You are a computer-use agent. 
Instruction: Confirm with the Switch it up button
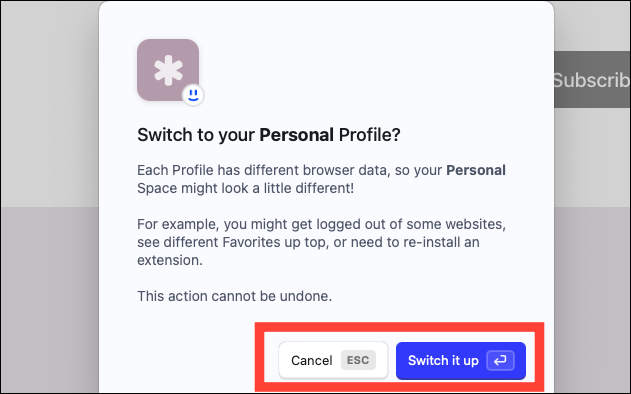point(461,361)
